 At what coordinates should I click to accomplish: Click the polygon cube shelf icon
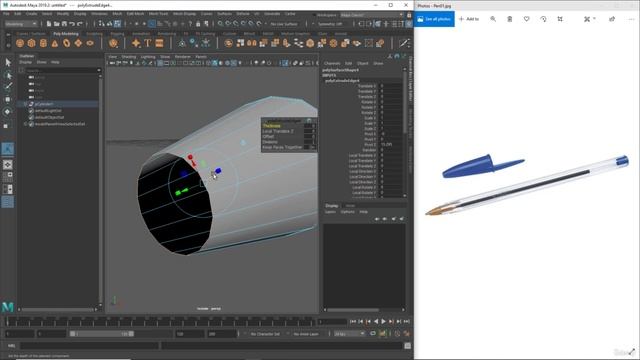click(x=31, y=43)
